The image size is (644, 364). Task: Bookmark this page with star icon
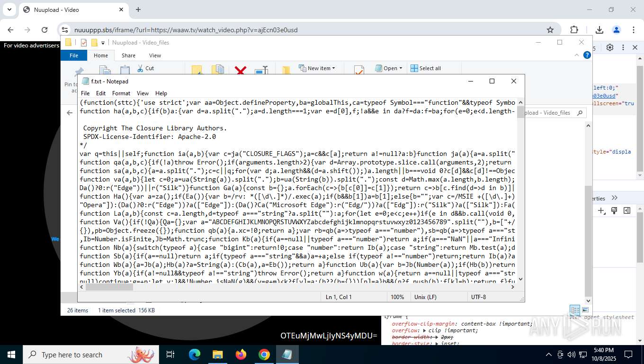(x=550, y=30)
